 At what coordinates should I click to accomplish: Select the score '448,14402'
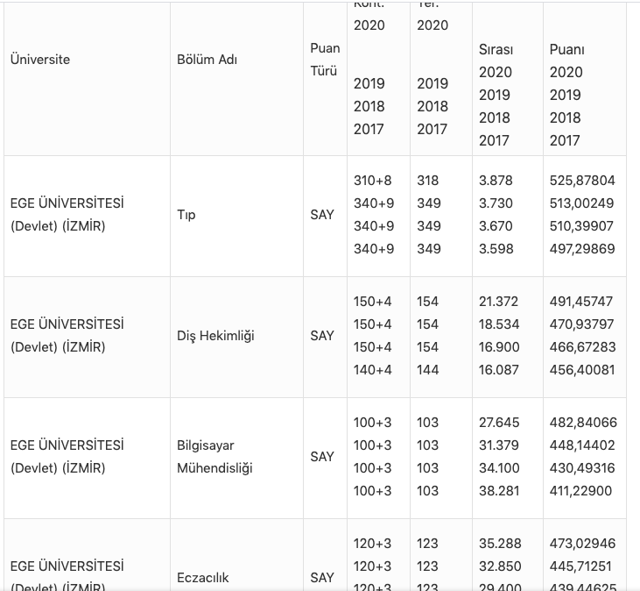tap(582, 445)
